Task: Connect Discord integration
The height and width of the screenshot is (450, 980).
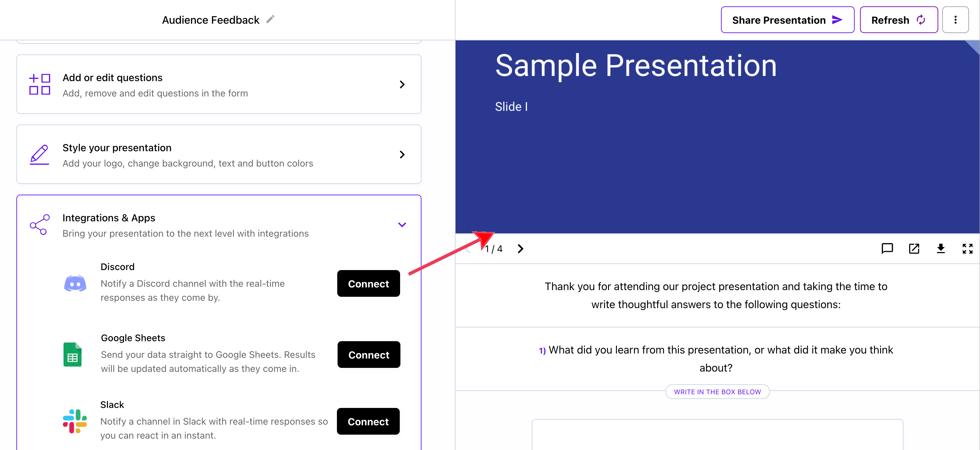Action: pyautogui.click(x=369, y=283)
